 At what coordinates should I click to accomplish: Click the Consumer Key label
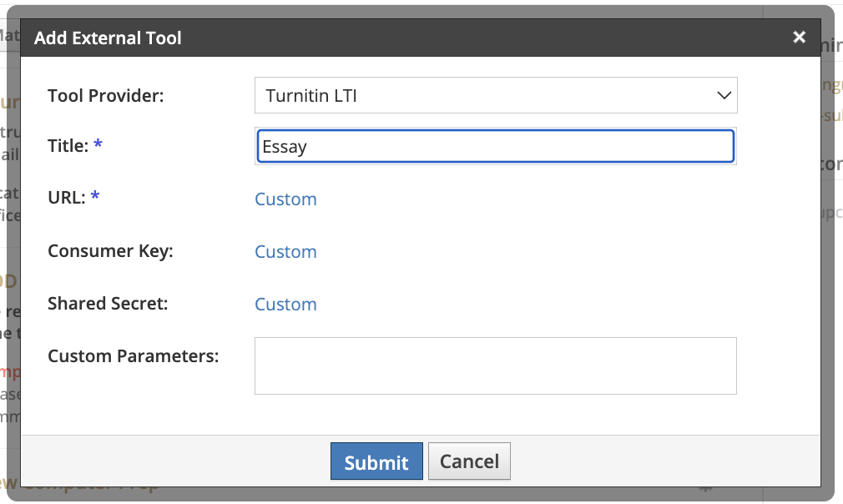click(110, 251)
